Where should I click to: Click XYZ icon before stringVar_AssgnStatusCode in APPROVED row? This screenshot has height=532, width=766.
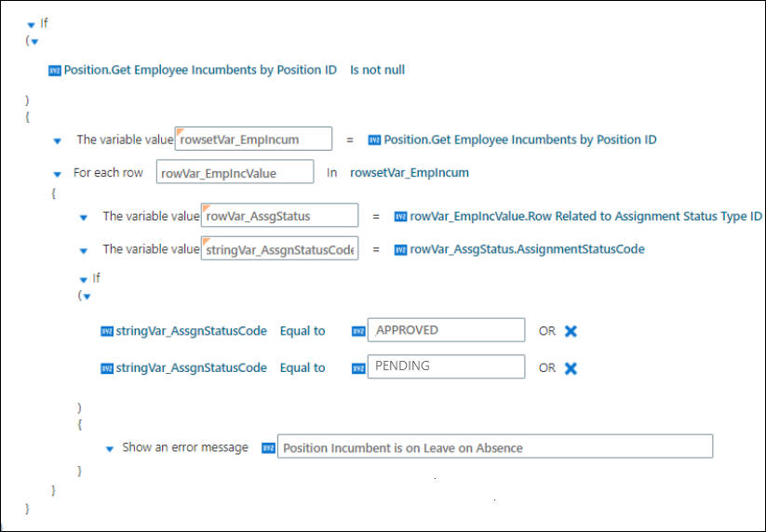click(107, 331)
